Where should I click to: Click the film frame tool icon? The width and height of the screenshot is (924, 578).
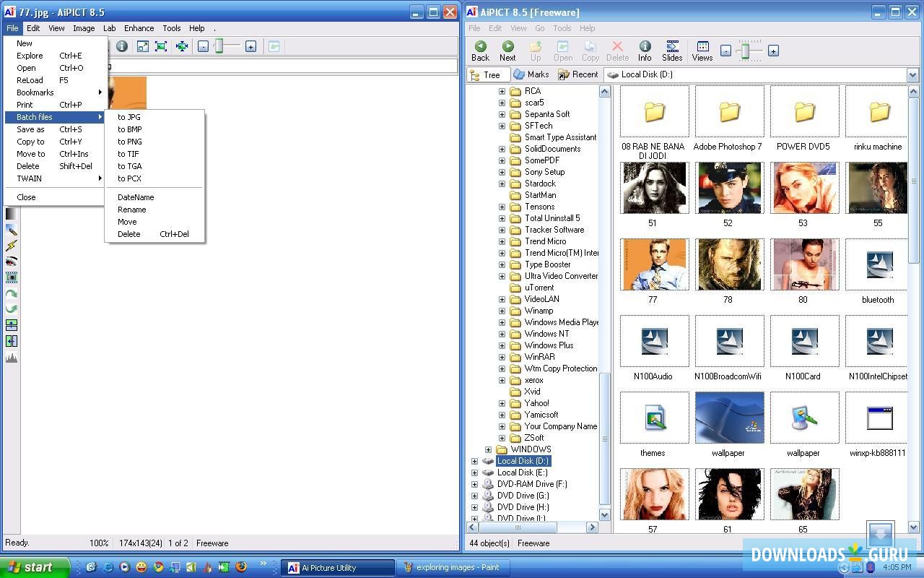[x=12, y=277]
